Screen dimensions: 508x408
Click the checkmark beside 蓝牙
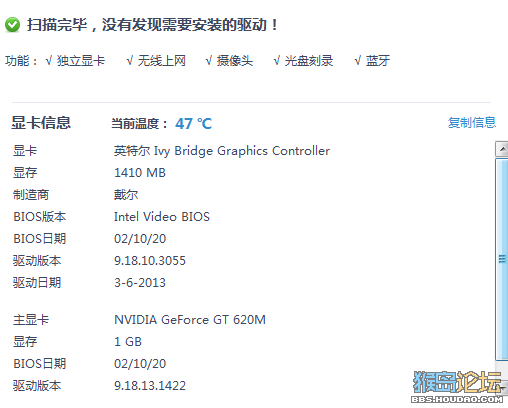[x=358, y=61]
